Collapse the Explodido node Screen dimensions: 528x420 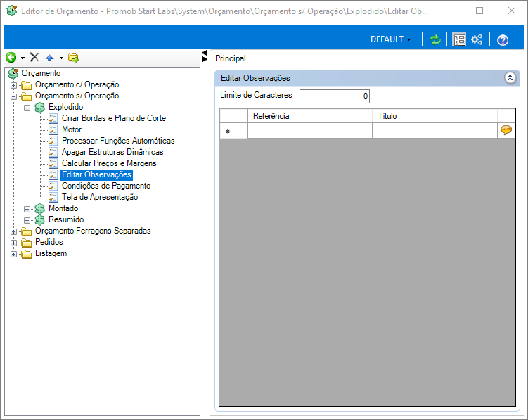(x=27, y=108)
